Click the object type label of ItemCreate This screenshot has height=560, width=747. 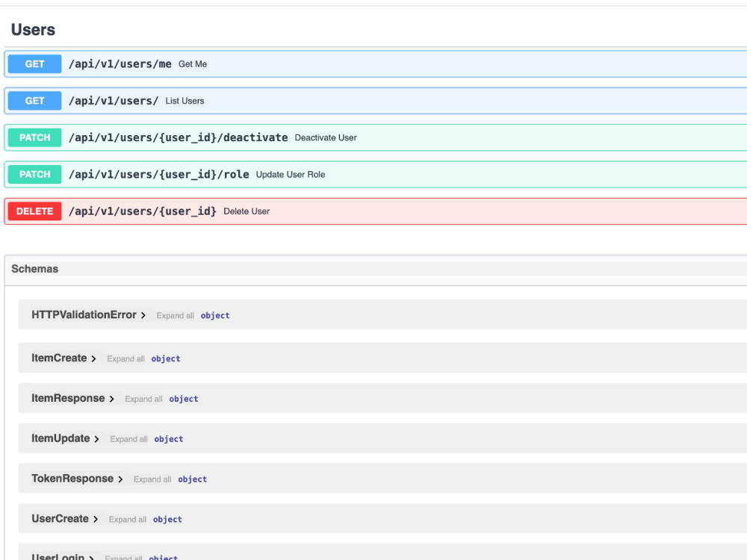tap(166, 358)
